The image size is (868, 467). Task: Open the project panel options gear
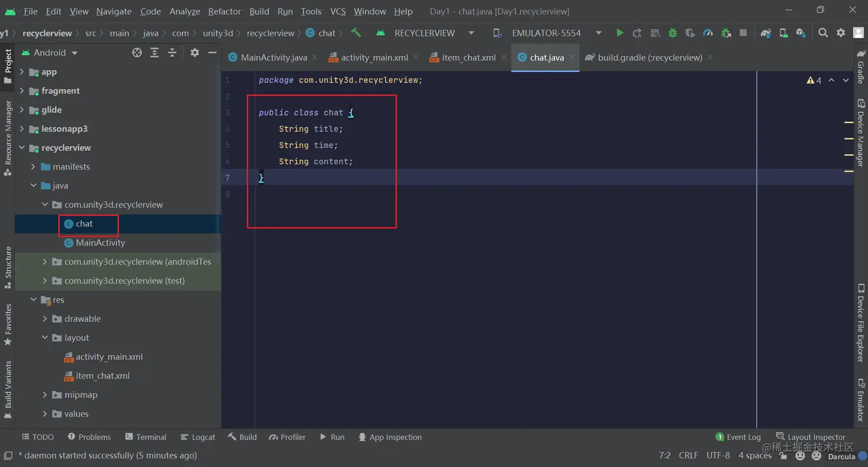tap(195, 52)
